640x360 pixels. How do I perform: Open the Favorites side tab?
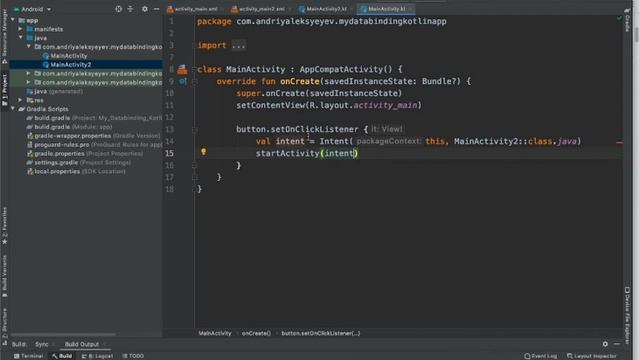point(4,226)
